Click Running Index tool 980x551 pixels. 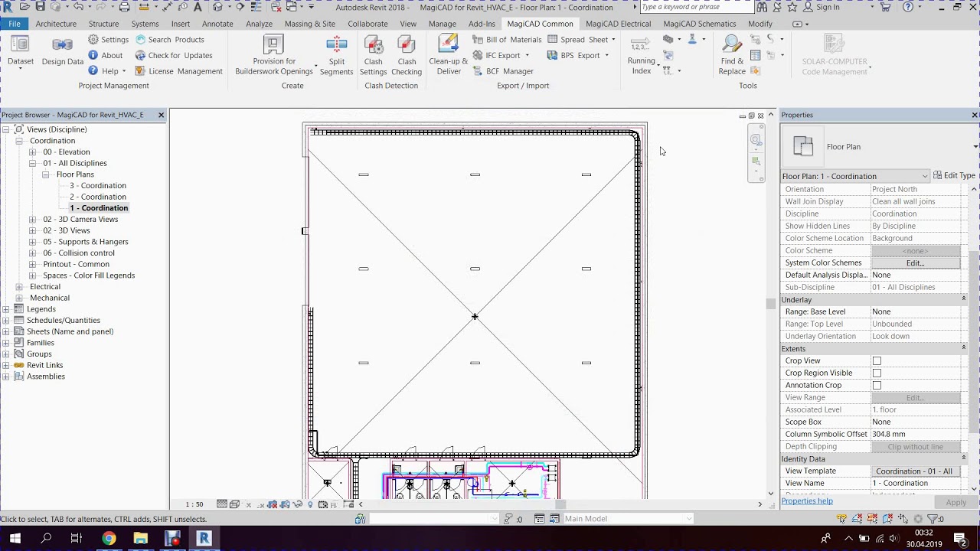(x=642, y=55)
